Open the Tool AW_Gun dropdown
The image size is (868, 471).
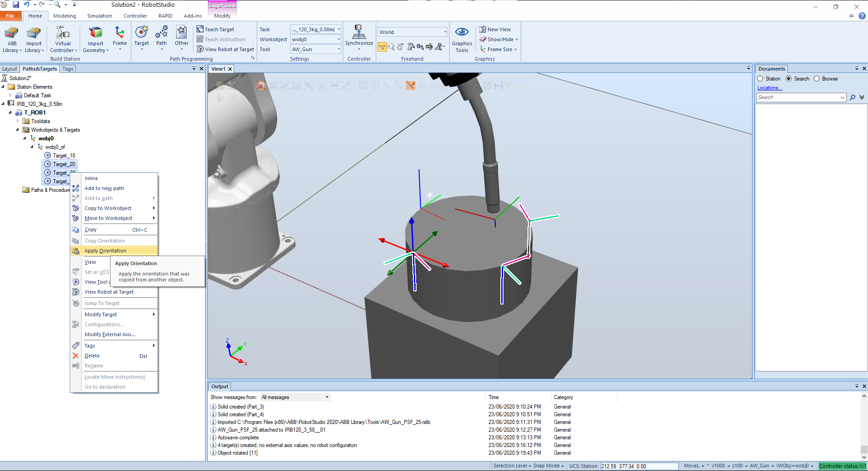tap(338, 49)
